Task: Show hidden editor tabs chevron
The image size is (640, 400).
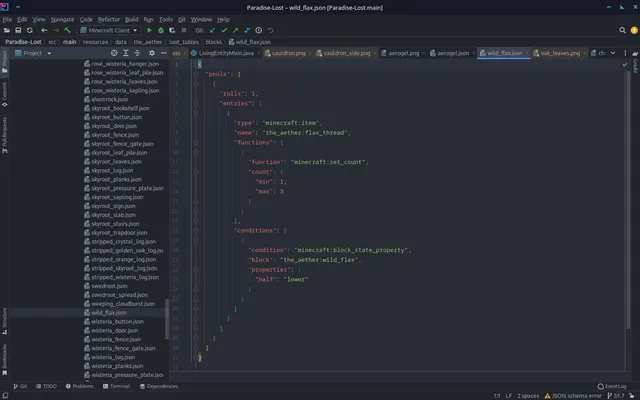Action: point(613,53)
